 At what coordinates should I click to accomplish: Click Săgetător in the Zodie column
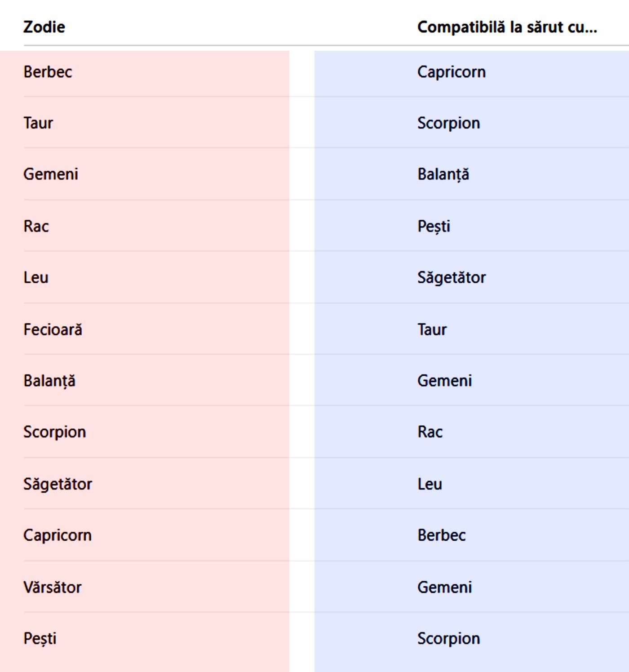click(58, 484)
